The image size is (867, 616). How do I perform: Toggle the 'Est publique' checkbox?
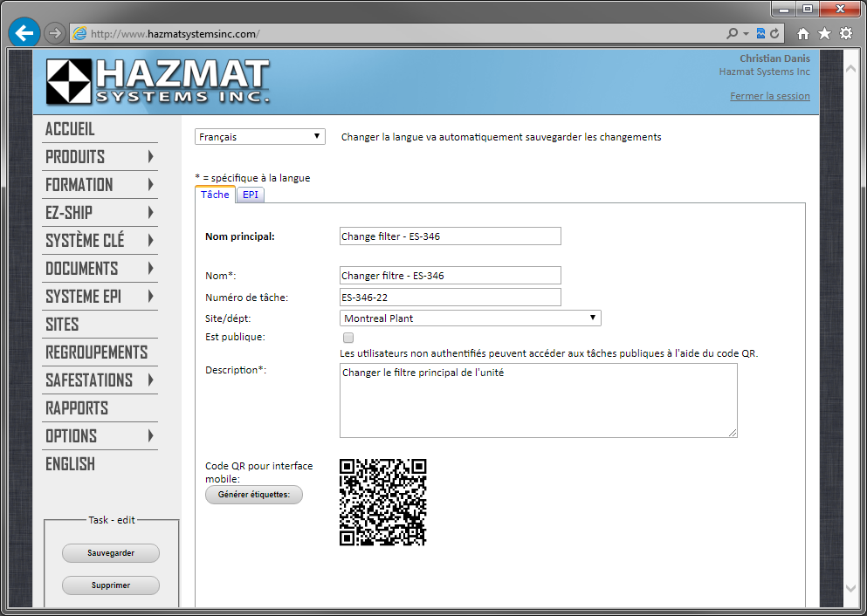pos(348,337)
